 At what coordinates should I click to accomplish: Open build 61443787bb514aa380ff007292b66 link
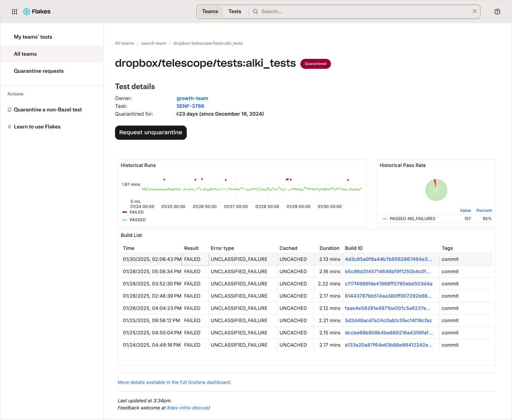388,296
